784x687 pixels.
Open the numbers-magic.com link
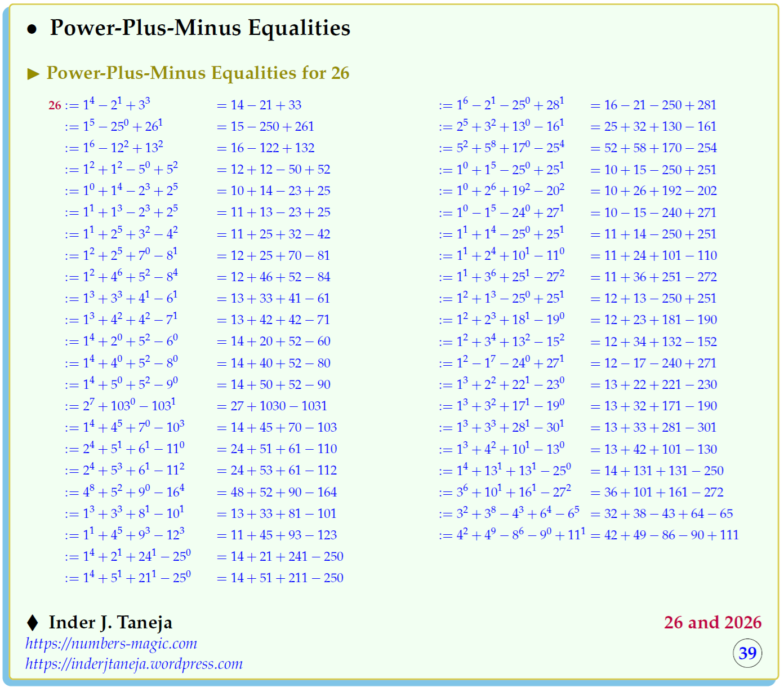click(111, 644)
